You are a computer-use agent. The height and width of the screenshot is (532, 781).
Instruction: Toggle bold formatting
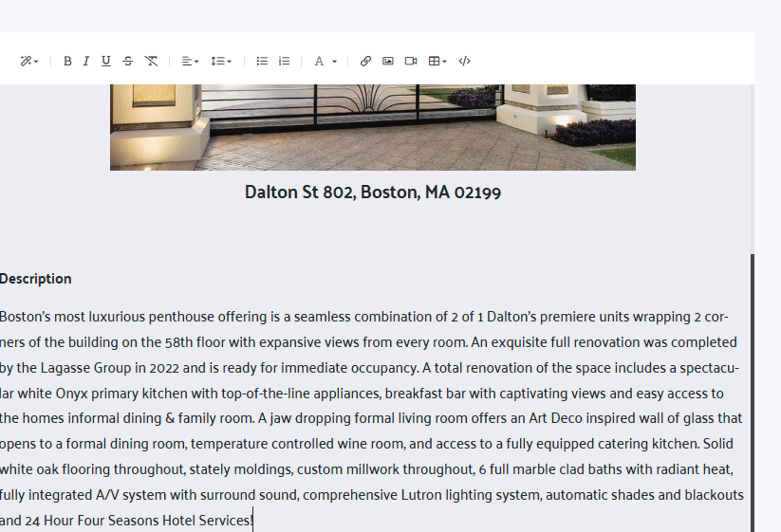coord(67,62)
